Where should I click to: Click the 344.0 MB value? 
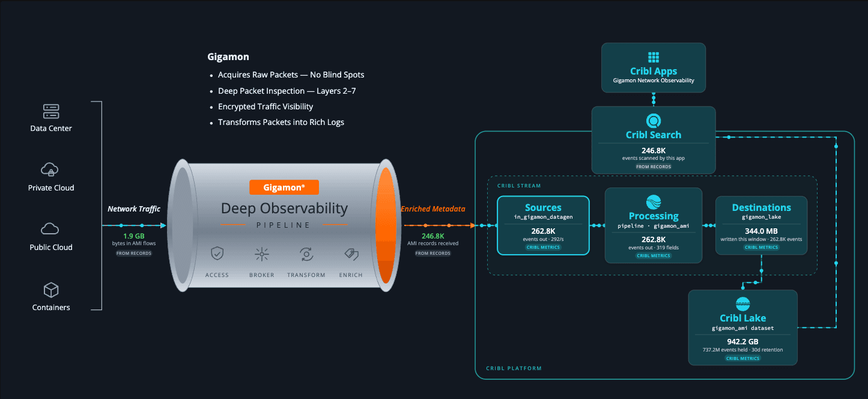tap(761, 231)
